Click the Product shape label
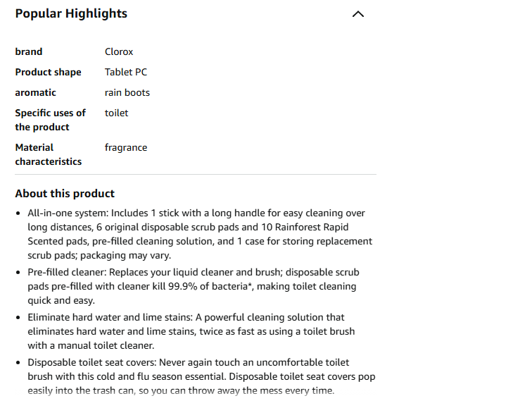The image size is (532, 403). click(48, 72)
